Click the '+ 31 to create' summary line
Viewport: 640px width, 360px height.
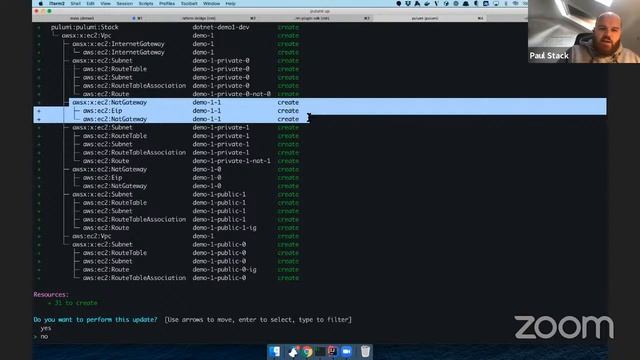[73, 303]
